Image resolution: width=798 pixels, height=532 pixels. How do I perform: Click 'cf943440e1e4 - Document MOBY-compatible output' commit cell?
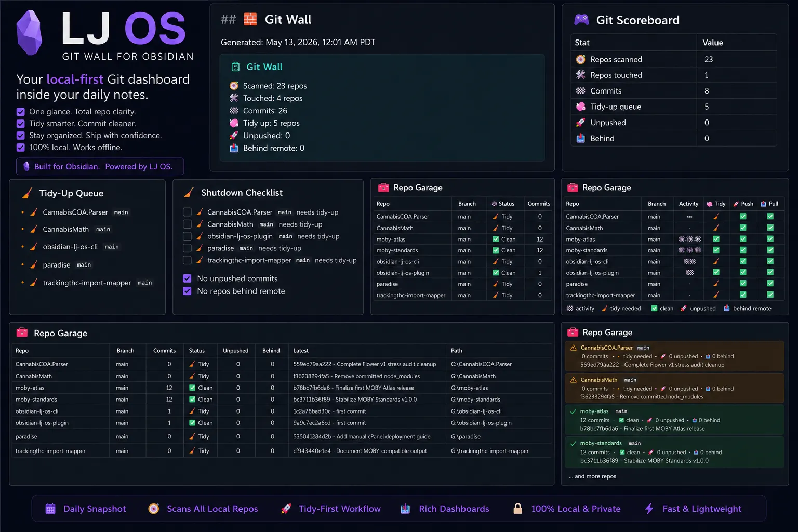(360, 451)
